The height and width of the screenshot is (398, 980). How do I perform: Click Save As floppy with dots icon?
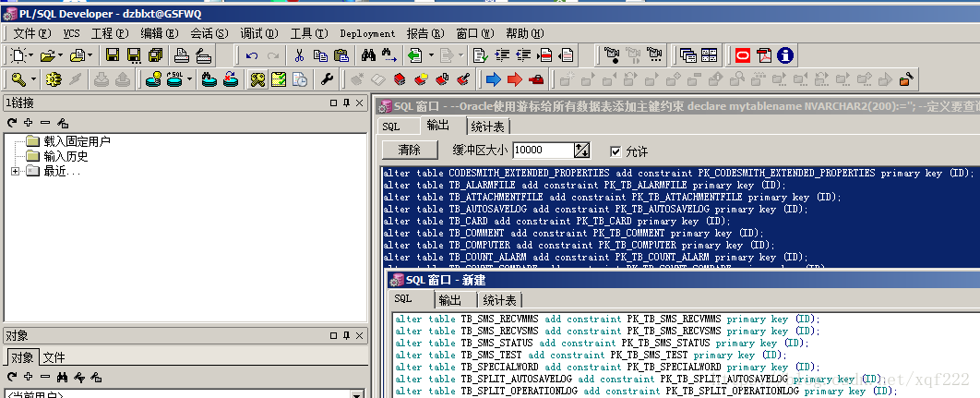[x=134, y=55]
